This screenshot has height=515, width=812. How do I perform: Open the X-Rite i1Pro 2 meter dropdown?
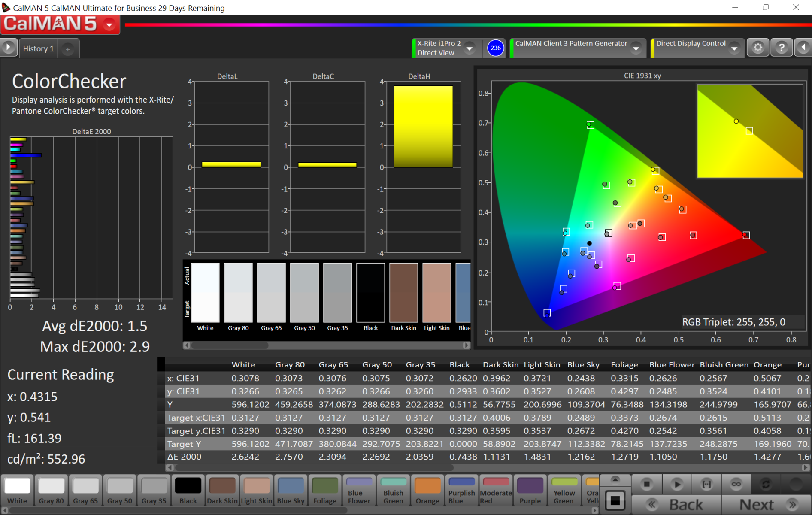[x=470, y=48]
